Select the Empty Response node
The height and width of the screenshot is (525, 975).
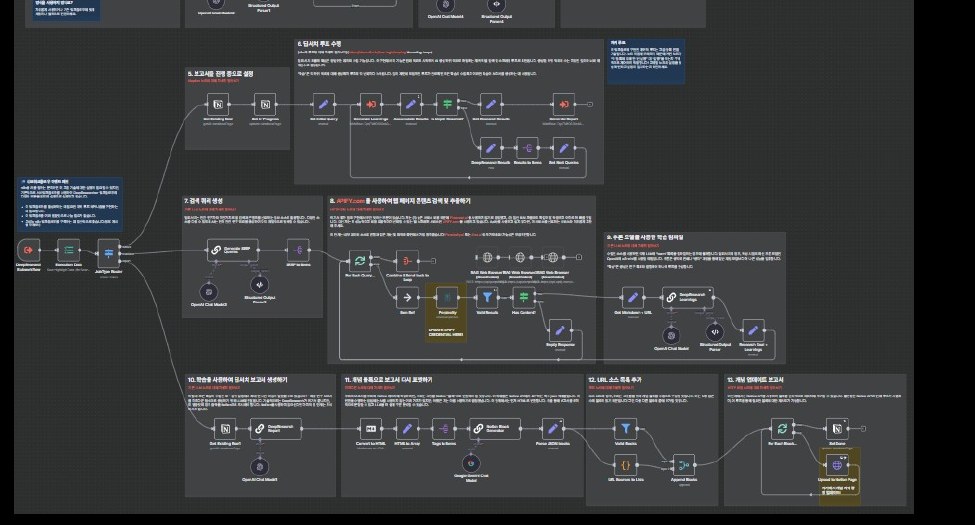(560, 330)
